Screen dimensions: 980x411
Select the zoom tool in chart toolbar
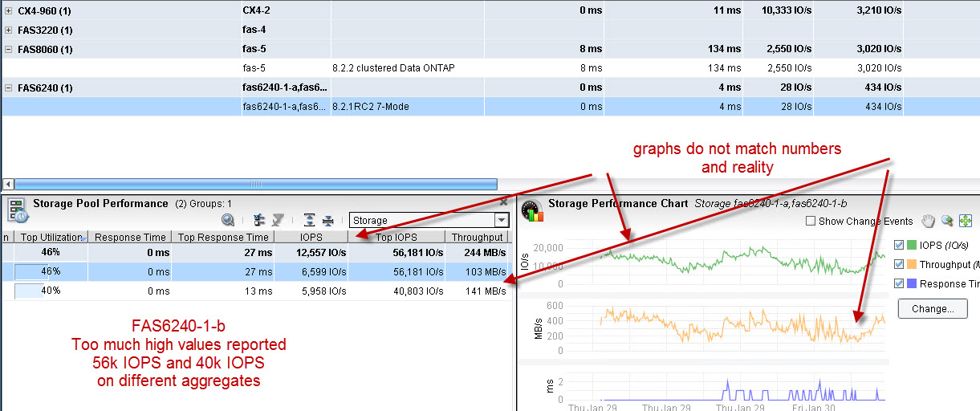point(947,221)
